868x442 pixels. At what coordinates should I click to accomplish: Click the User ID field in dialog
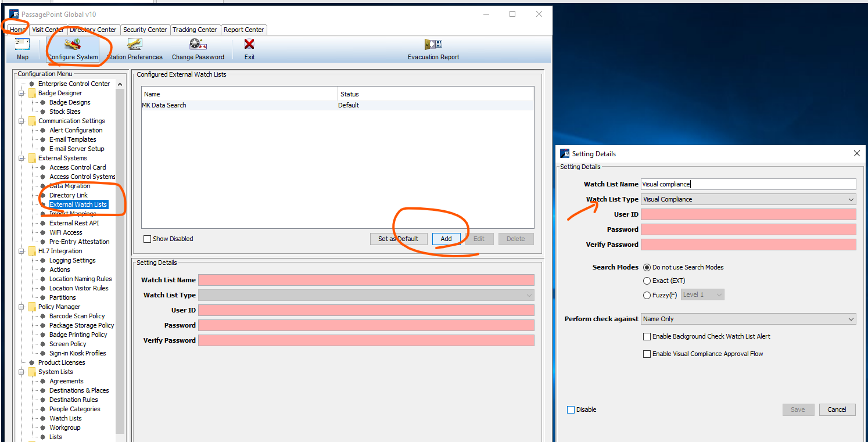[x=748, y=214]
